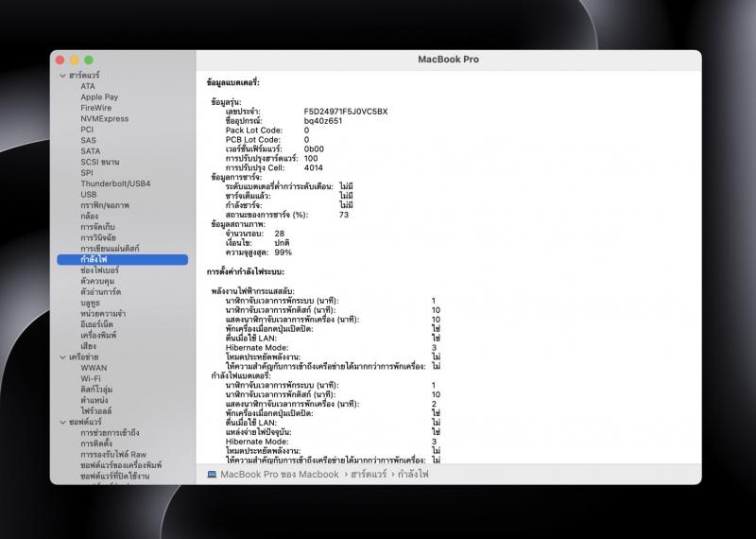The width and height of the screenshot is (756, 539).
Task: Collapse the ฮาร์ดแวร์ section chevron
Action: 62,76
